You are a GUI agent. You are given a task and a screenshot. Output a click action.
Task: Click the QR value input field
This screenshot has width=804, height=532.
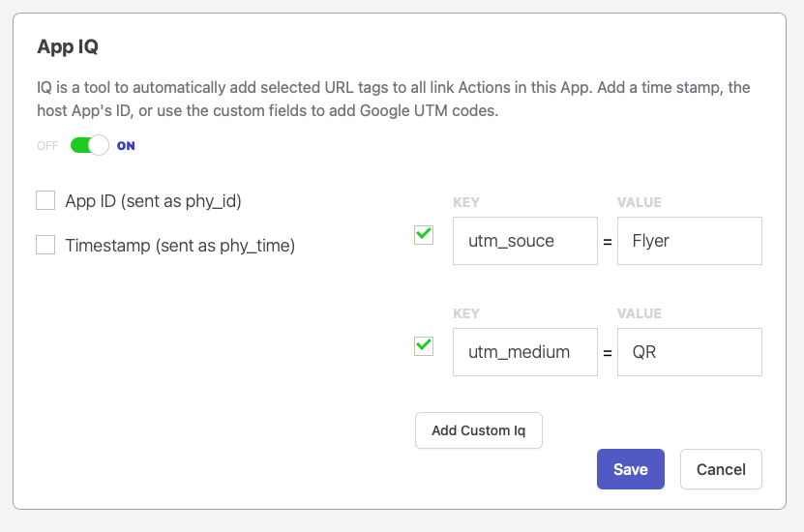(x=689, y=352)
